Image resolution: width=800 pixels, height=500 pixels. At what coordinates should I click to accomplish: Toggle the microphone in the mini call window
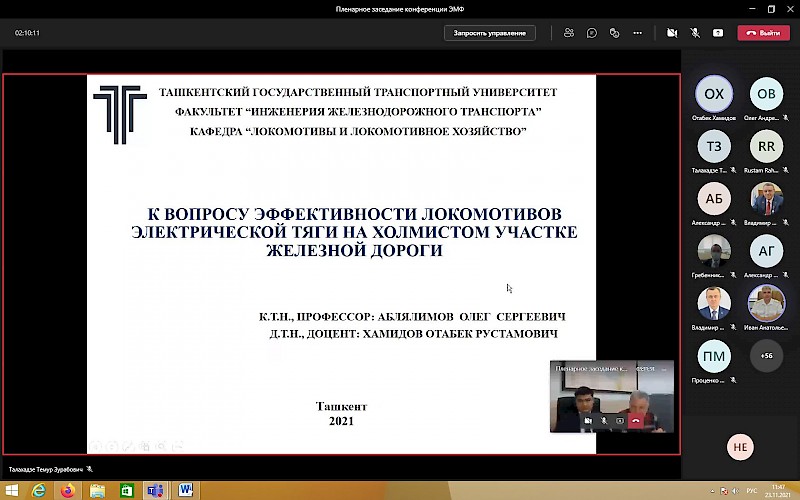click(605, 421)
